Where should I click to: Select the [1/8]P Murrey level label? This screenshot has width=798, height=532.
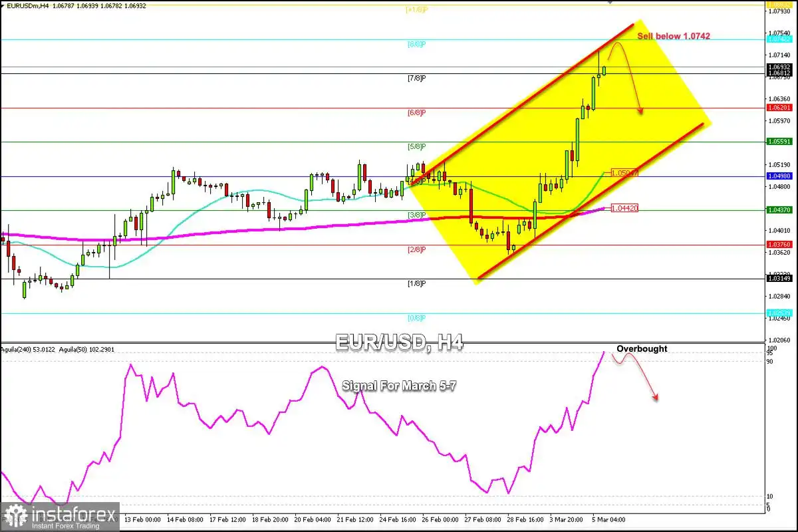(x=416, y=283)
